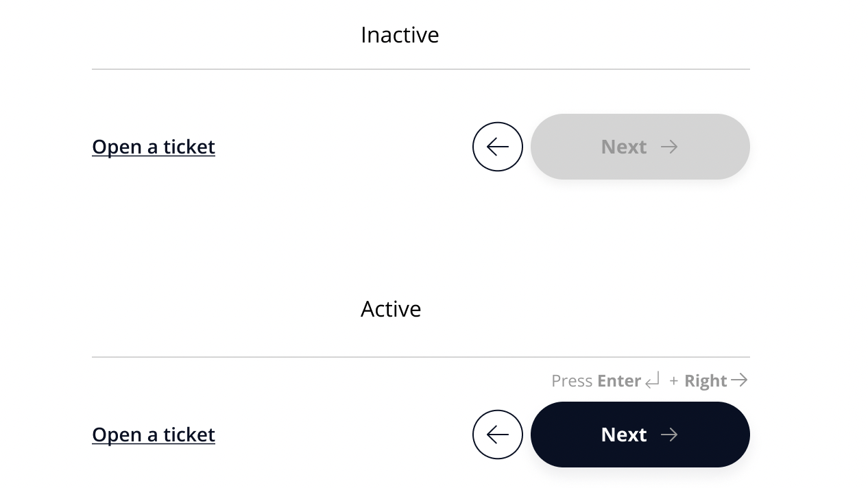868x488 pixels.
Task: Open a ticket from the Active section link
Action: click(x=154, y=435)
